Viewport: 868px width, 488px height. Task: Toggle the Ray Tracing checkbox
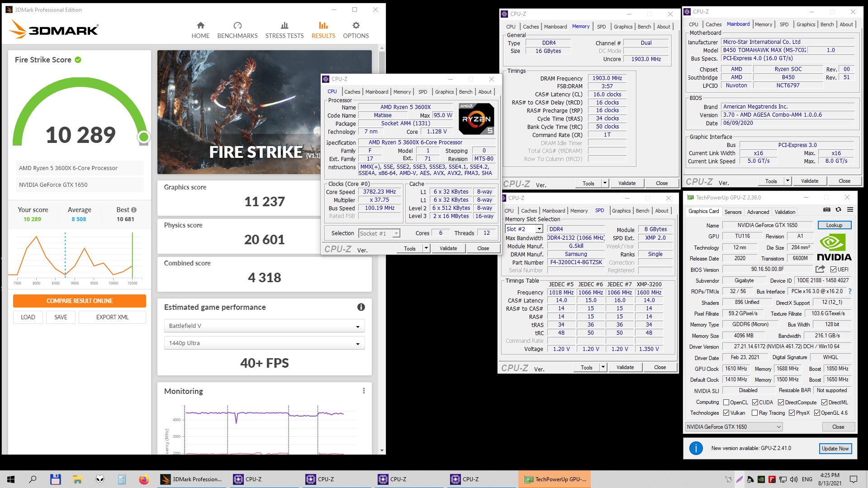tap(754, 413)
